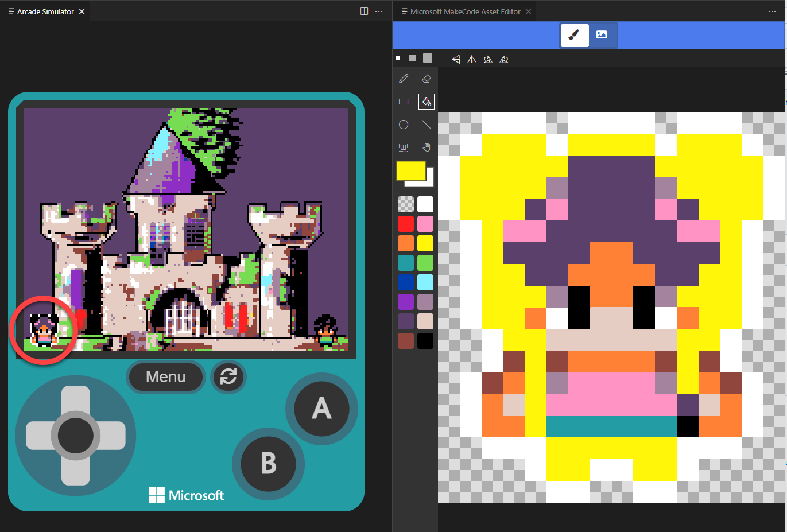Flip the sprite horizontally

point(455,59)
